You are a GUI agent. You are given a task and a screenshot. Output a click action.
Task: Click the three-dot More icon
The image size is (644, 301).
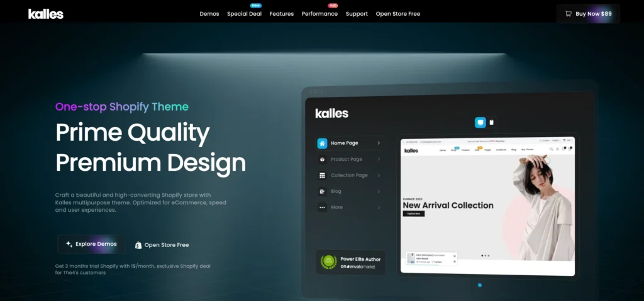[x=322, y=207]
